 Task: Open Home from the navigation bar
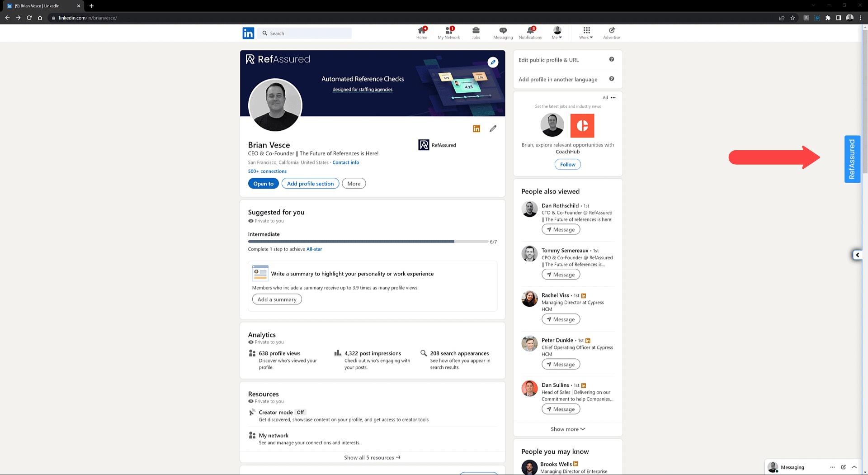(x=422, y=33)
